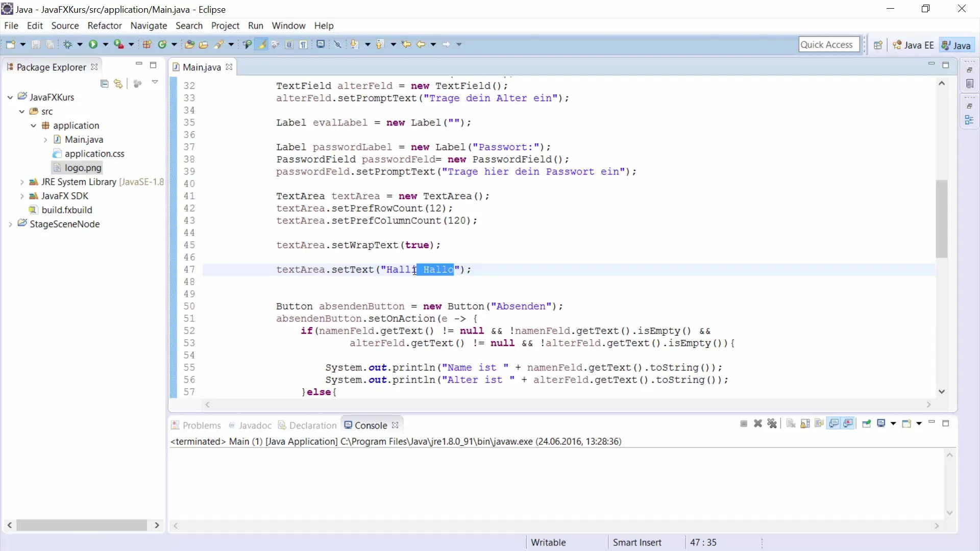
Task: Select application.css file
Action: pyautogui.click(x=89, y=154)
